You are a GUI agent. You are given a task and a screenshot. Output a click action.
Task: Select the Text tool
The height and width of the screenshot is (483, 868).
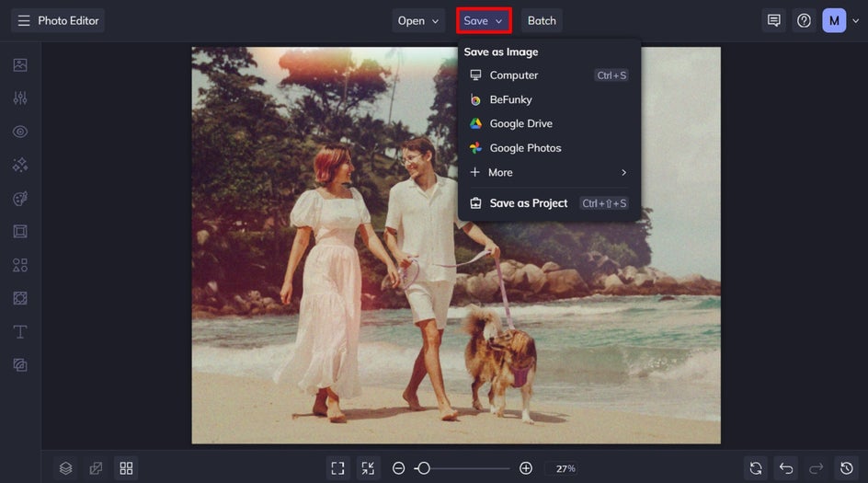tap(20, 332)
